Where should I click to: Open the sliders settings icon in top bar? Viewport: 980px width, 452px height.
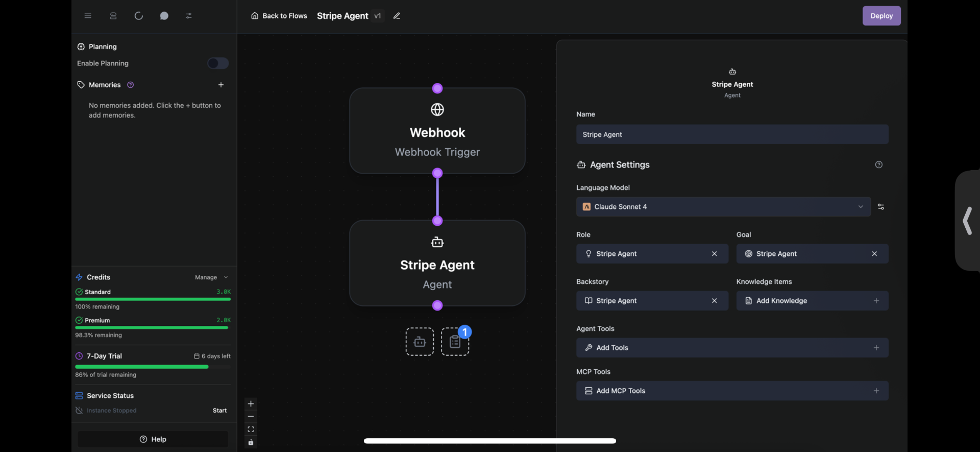(189, 16)
